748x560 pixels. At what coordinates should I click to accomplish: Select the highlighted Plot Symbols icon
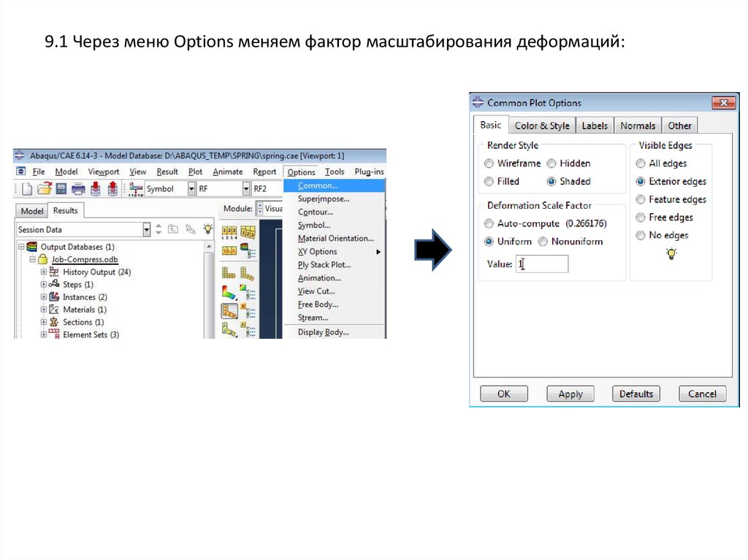point(229,312)
